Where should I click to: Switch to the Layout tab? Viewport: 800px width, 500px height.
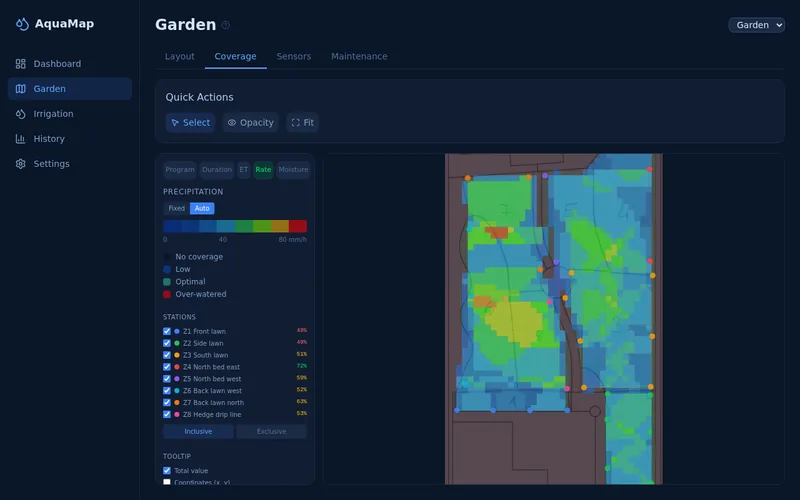(x=180, y=57)
